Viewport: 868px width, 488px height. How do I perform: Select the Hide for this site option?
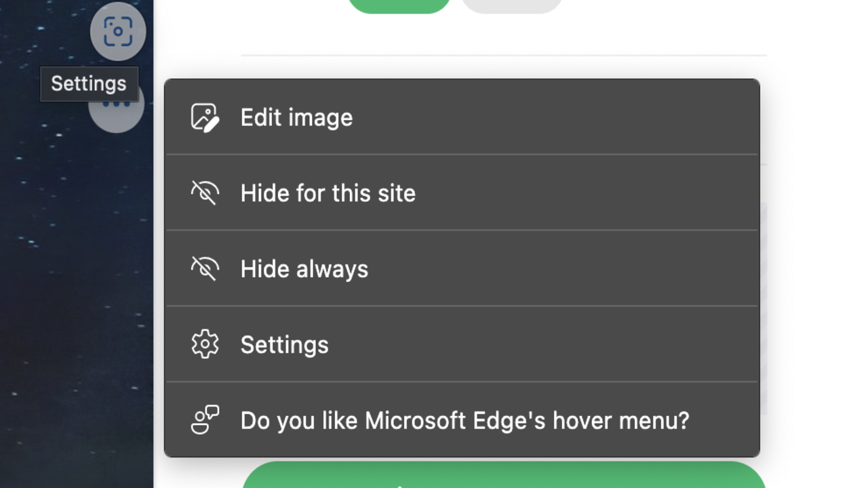[328, 193]
